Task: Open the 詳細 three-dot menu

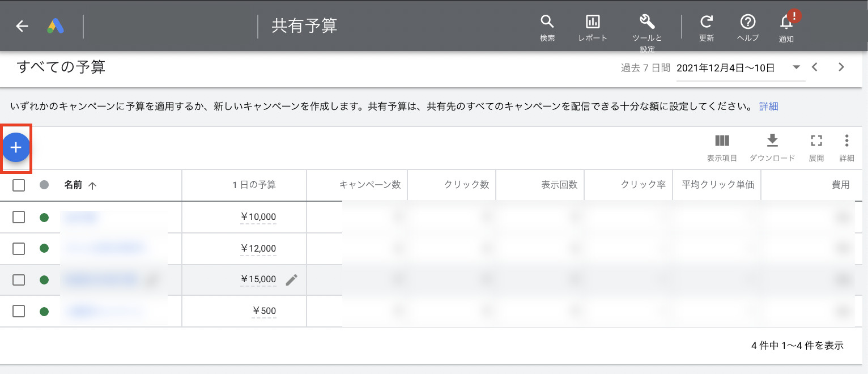Action: coord(846,141)
